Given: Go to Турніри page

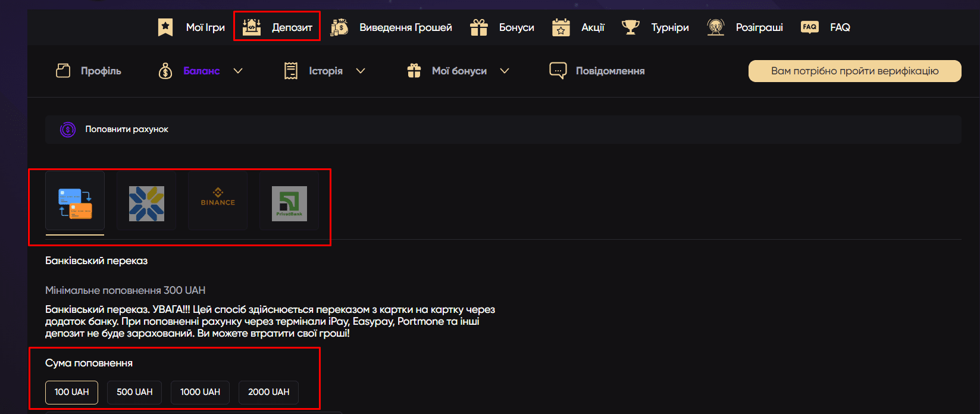Looking at the screenshot, I should (670, 27).
